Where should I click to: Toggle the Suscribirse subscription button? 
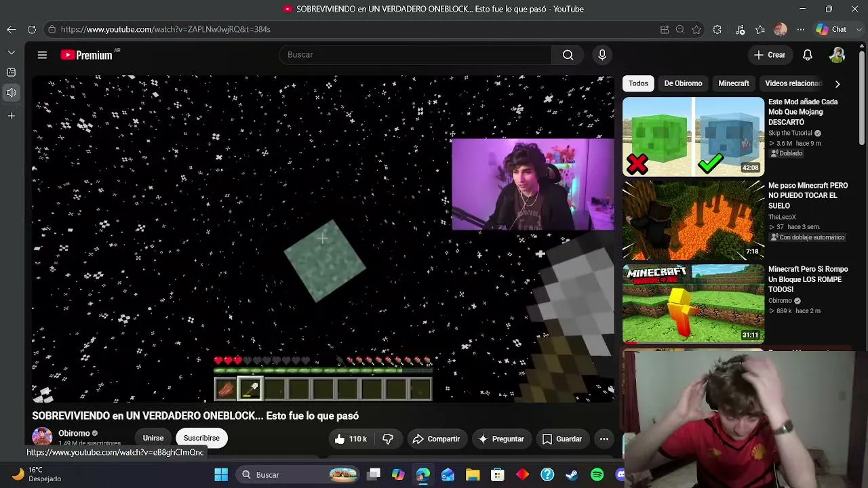(x=201, y=438)
